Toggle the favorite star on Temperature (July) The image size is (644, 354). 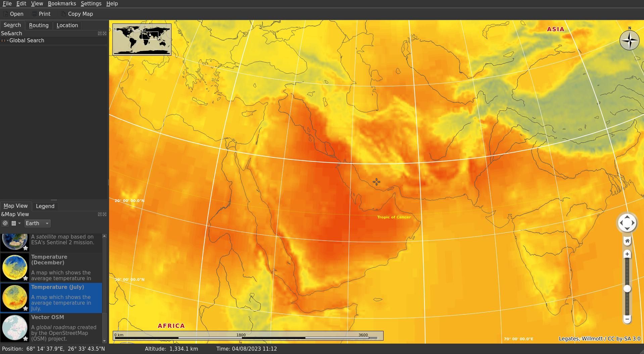click(x=26, y=308)
